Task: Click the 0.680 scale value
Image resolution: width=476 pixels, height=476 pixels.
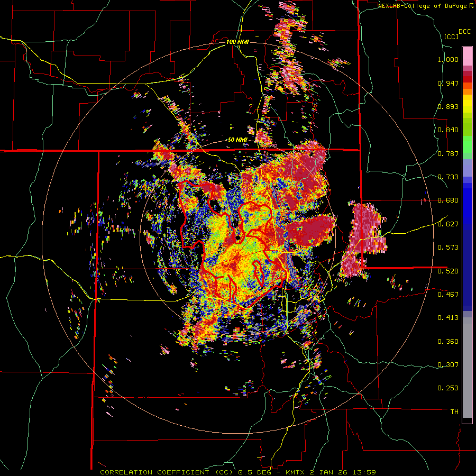Action: (448, 200)
